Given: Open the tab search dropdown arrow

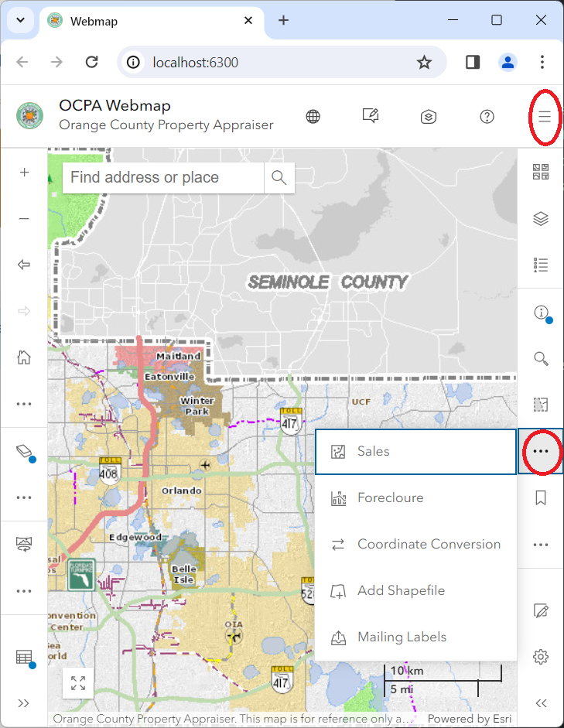Looking at the screenshot, I should click(20, 20).
